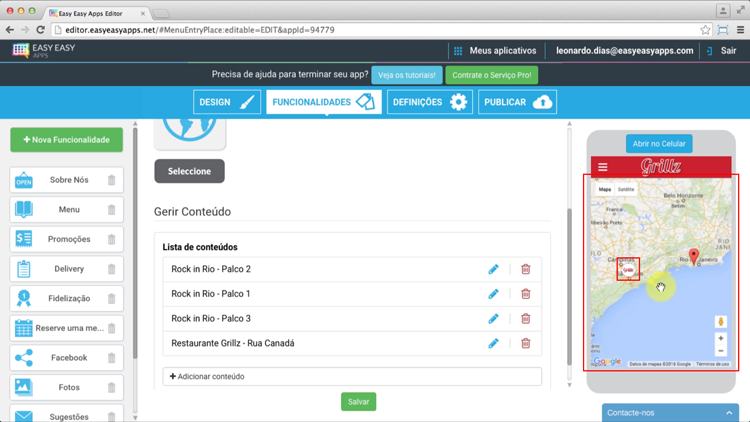Expand the Contacte-nos chat panel
Viewport: 750px width, 422px height.
coord(728,412)
